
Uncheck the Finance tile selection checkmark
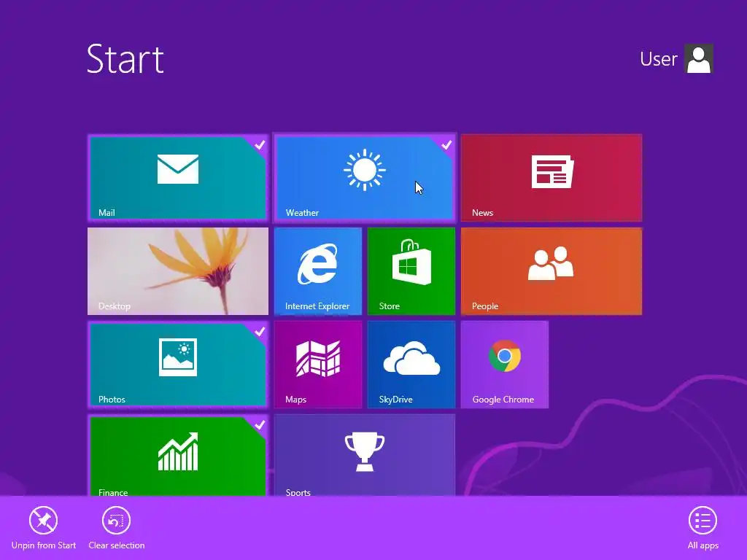point(260,424)
